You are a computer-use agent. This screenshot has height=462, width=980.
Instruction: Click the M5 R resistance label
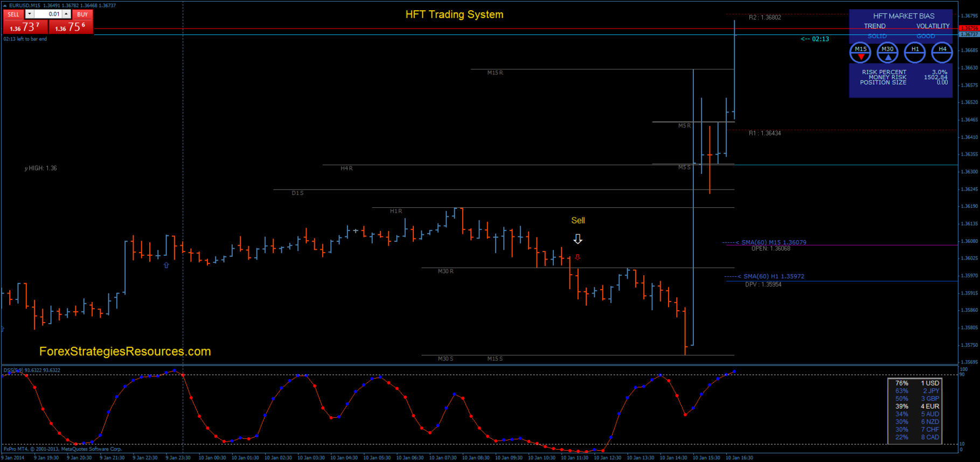684,125
